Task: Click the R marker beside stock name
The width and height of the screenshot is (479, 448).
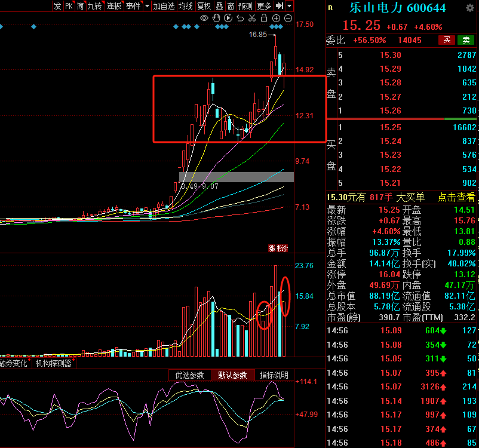Action: pos(330,8)
